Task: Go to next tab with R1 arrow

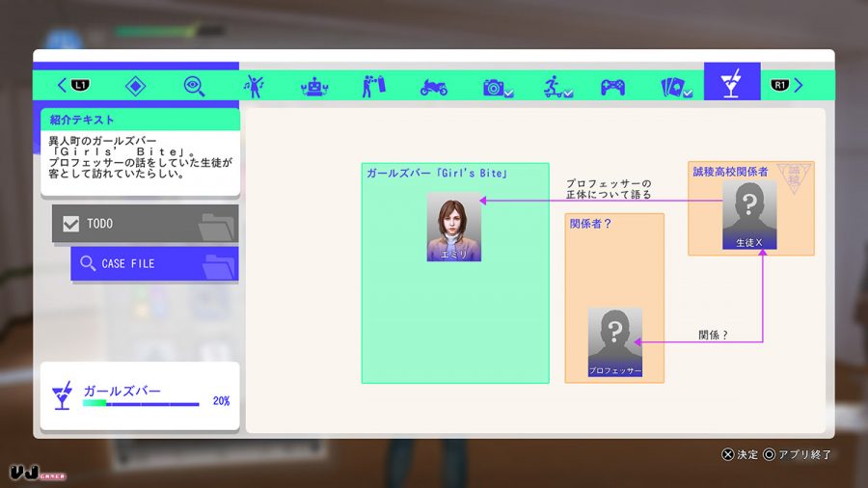Action: tap(787, 85)
